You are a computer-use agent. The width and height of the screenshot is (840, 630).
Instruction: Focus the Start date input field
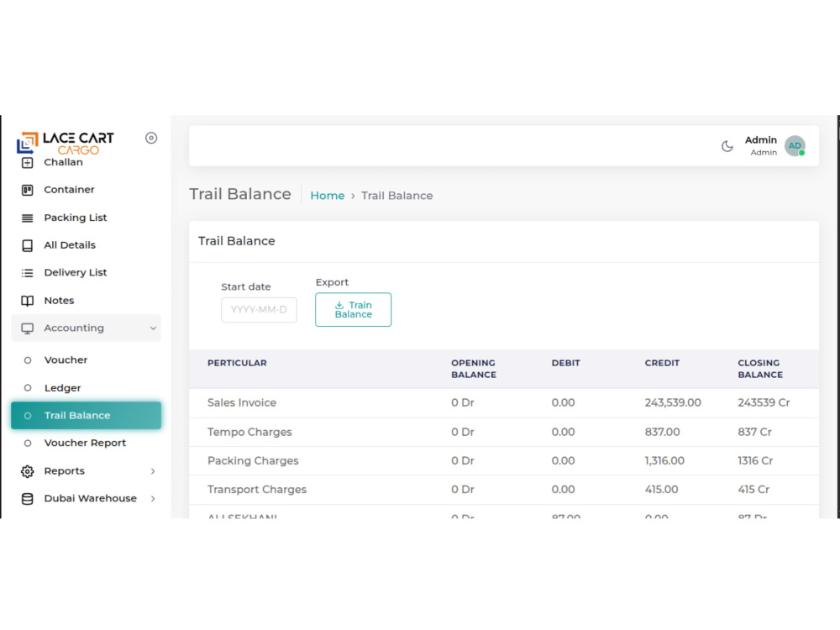coord(259,310)
